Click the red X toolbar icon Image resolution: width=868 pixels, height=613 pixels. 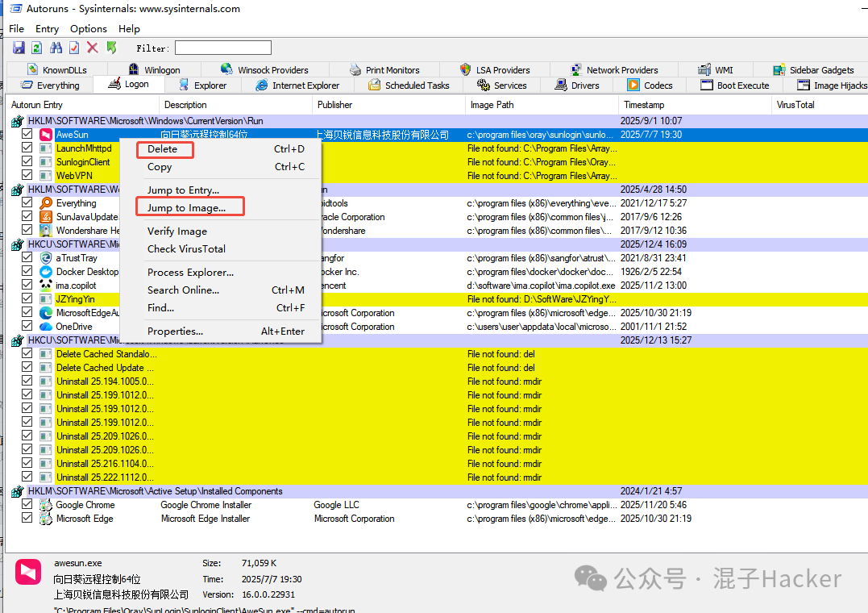[93, 48]
